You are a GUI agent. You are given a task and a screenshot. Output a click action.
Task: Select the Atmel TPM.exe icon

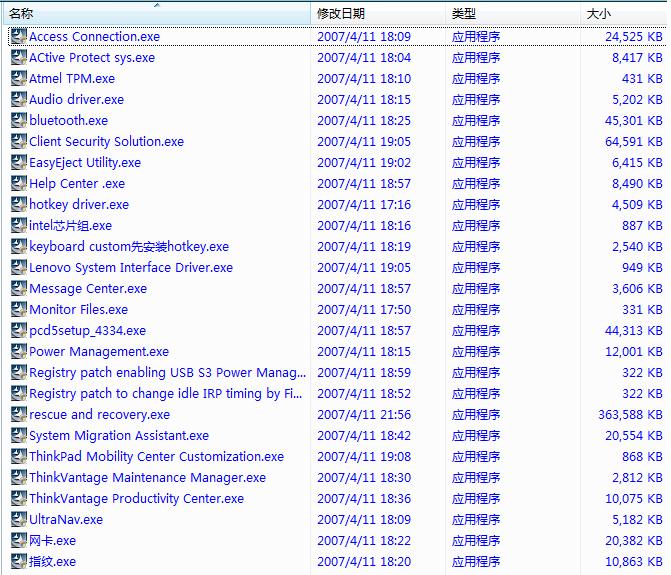[x=18, y=78]
